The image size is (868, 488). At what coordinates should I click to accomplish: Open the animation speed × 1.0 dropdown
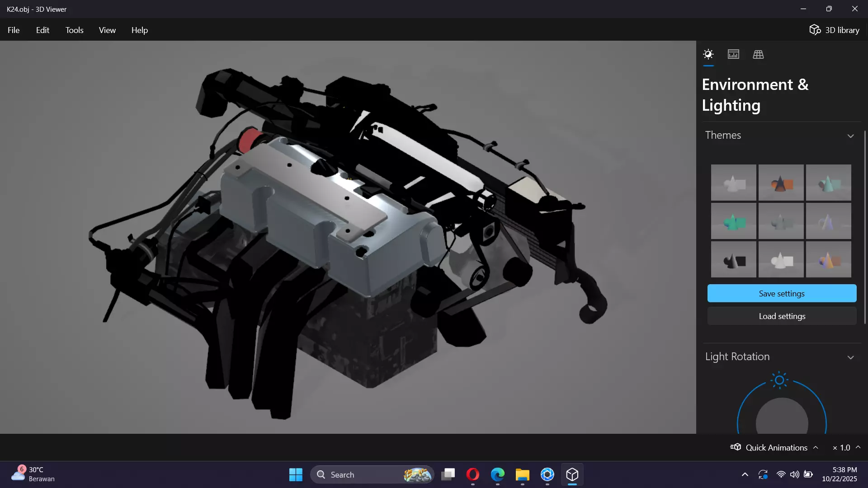pyautogui.click(x=846, y=447)
